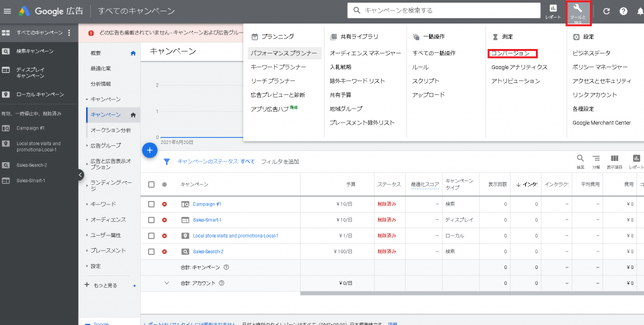This screenshot has height=325, width=644.
Task: Open 最適化案 in side navigation
Action: click(x=101, y=69)
